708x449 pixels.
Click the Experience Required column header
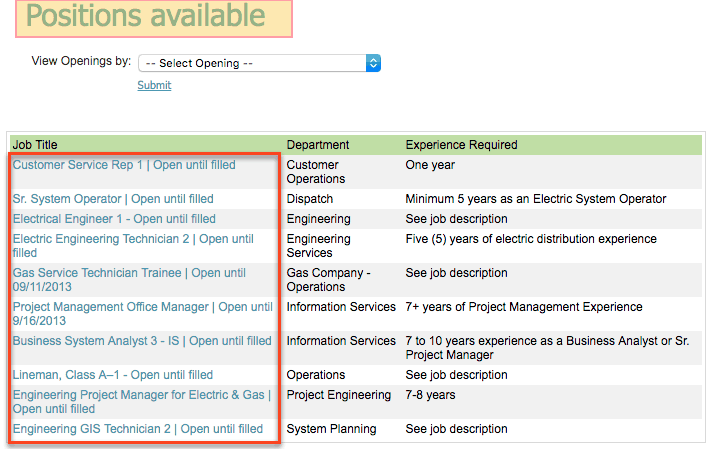pos(461,145)
